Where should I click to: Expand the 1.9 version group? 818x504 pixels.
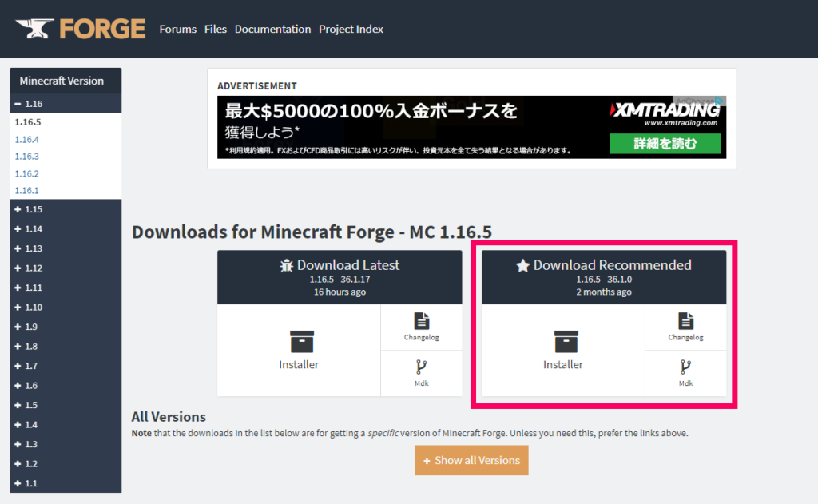[66, 327]
